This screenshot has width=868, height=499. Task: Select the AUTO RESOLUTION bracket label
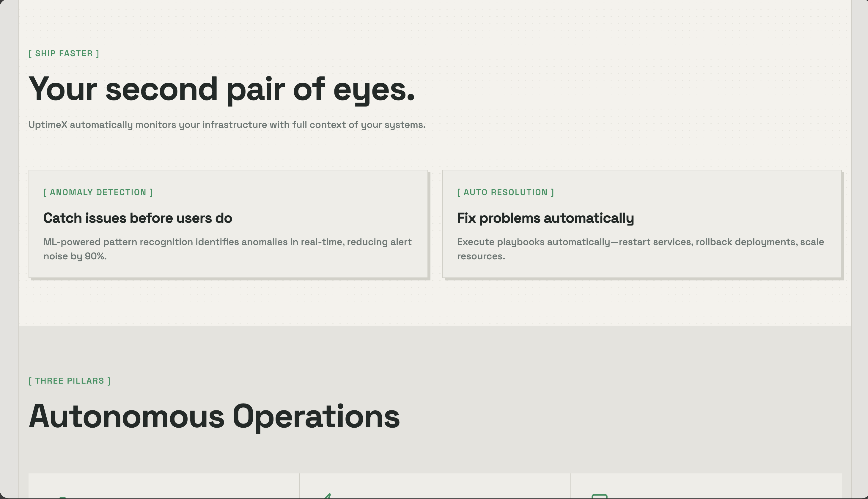(x=505, y=192)
